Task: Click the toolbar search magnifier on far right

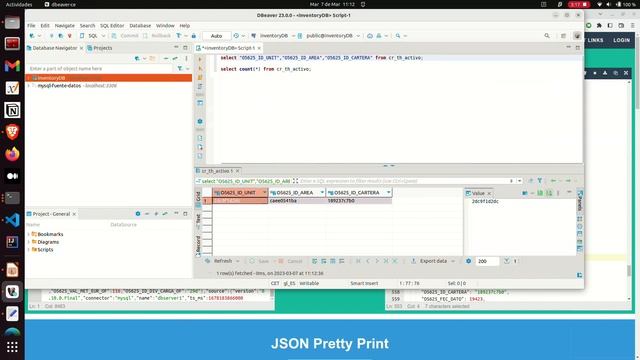Action: [547, 36]
